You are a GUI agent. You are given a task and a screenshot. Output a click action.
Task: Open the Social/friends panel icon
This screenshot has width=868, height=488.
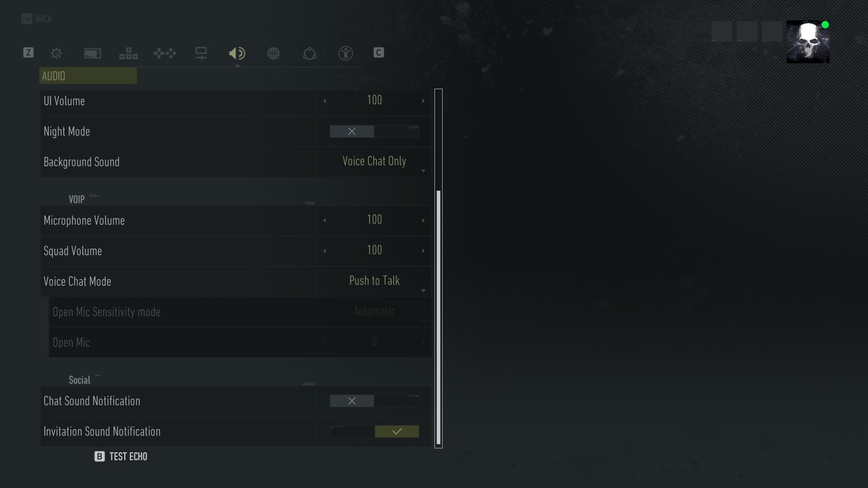click(309, 52)
